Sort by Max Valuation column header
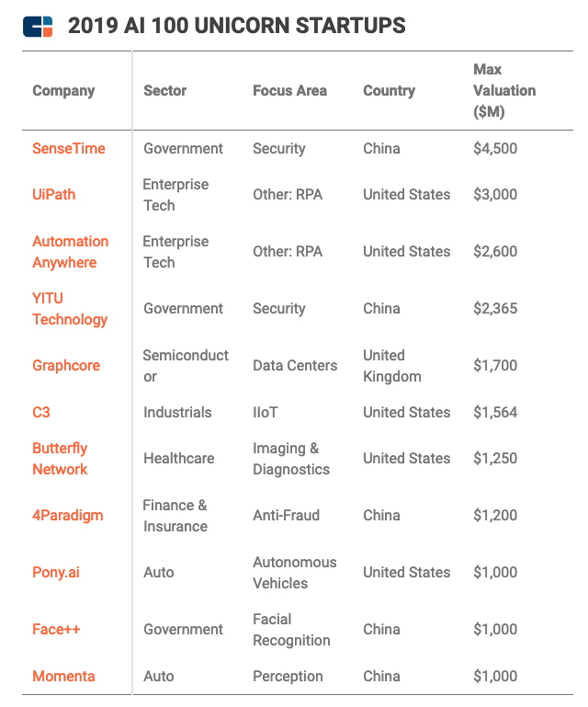This screenshot has height=707, width=588. tap(503, 90)
